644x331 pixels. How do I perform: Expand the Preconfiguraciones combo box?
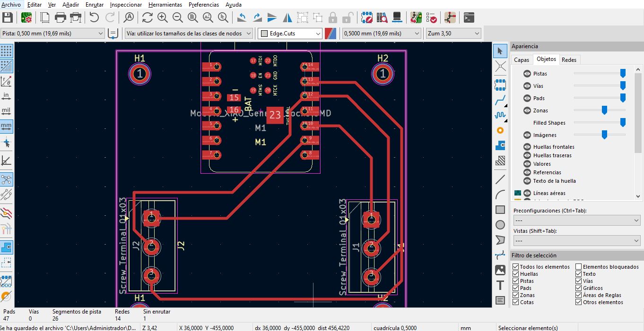click(576, 219)
